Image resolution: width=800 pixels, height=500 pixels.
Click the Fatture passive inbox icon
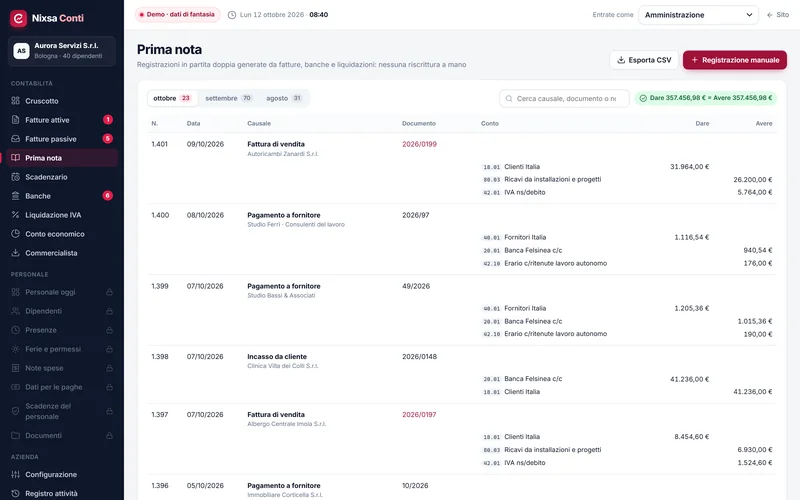pyautogui.click(x=15, y=139)
